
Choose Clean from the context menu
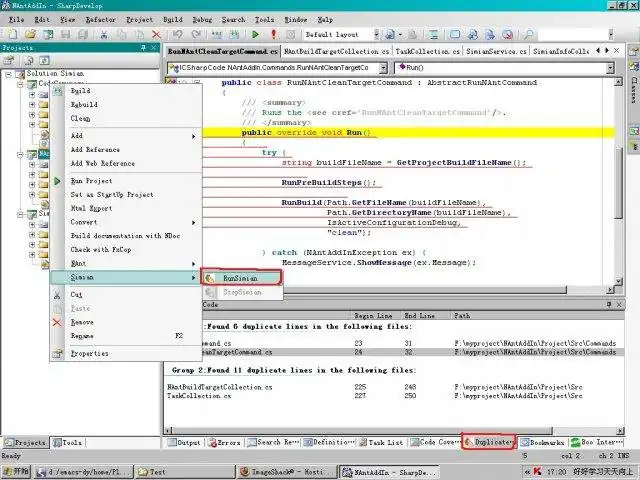80,119
